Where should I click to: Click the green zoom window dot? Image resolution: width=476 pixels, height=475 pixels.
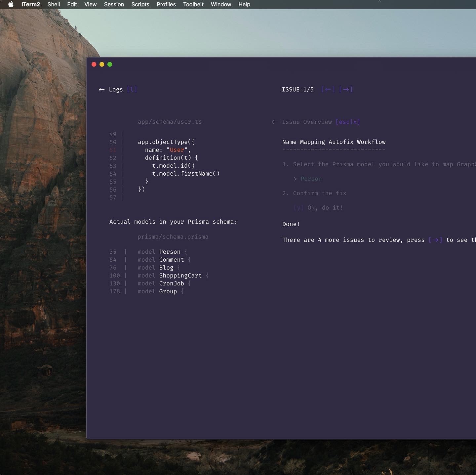[x=110, y=65]
